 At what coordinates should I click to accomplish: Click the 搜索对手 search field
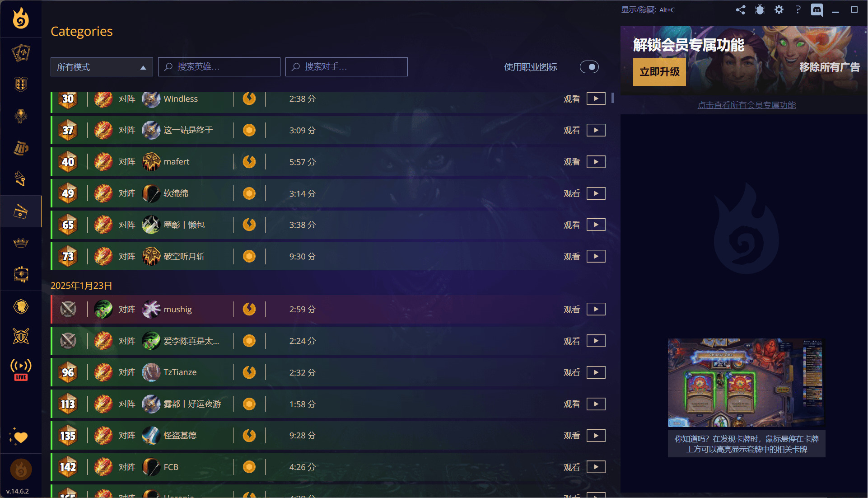click(346, 67)
